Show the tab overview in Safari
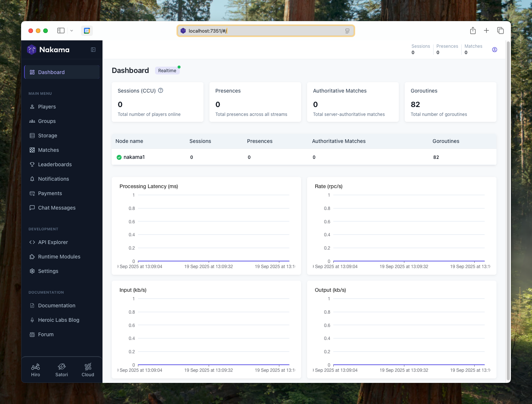The width and height of the screenshot is (532, 404). [500, 31]
